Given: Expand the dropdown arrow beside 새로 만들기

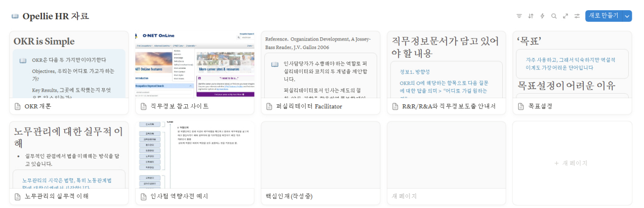Looking at the screenshot, I should point(627,16).
